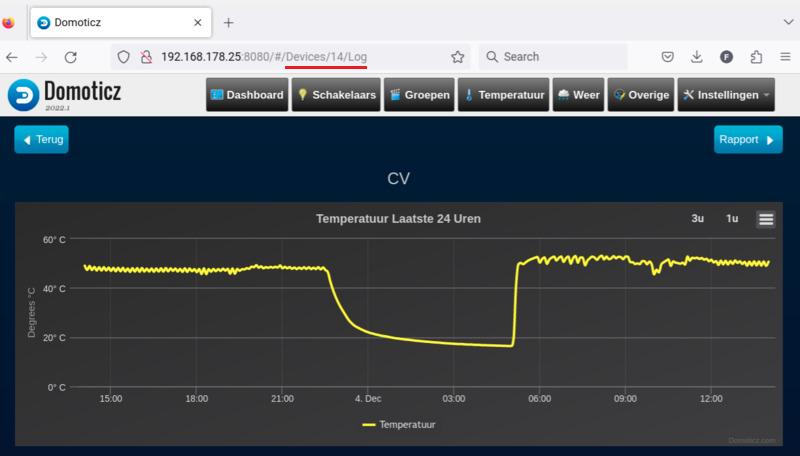Click the CV device heading
800x456 pixels.
tap(398, 179)
